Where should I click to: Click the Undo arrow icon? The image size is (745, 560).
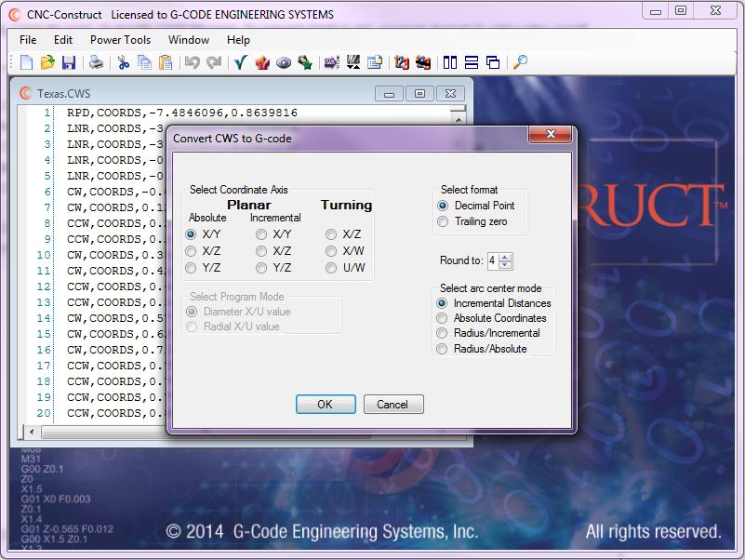point(193,62)
